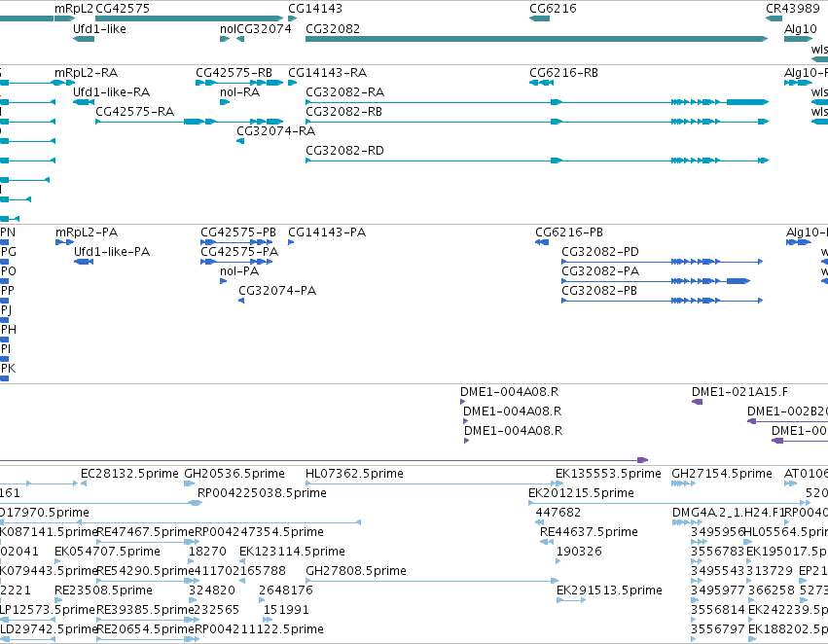
Task: Click the CG32082-RD transcript label
Action: 344,151
